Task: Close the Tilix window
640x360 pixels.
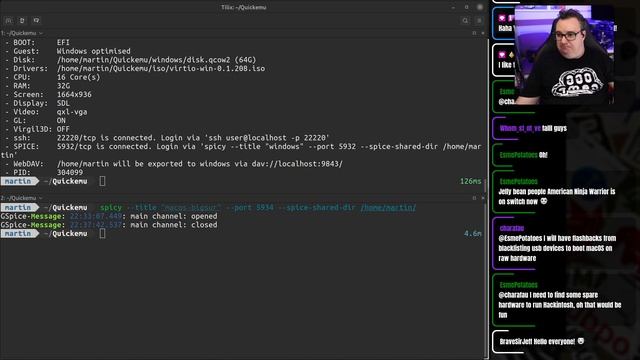Action: pyautogui.click(x=480, y=7)
